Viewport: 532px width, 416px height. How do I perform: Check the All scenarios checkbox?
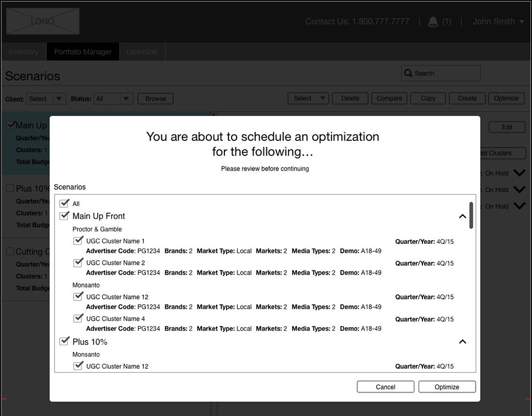click(64, 203)
